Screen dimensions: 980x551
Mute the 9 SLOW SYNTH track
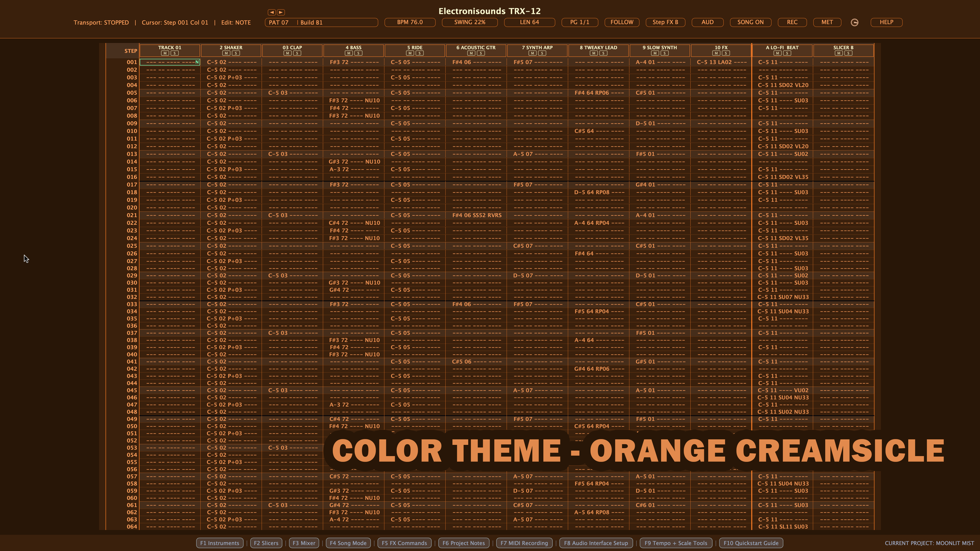click(655, 53)
